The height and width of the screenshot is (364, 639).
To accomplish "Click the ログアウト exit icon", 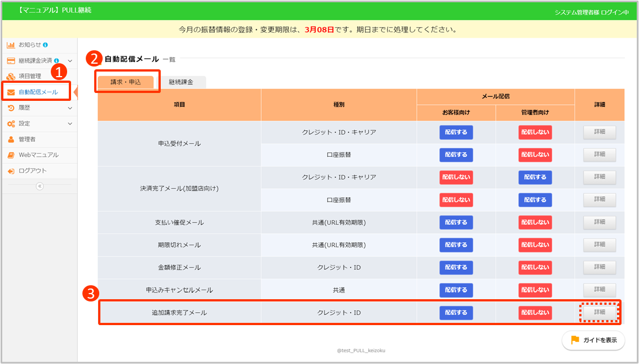I will point(11,171).
